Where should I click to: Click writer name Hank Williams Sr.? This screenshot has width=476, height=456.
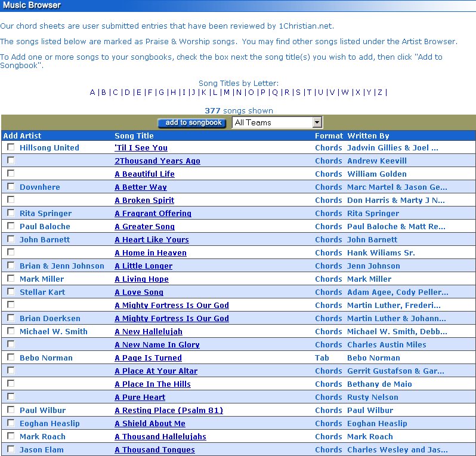381,253
